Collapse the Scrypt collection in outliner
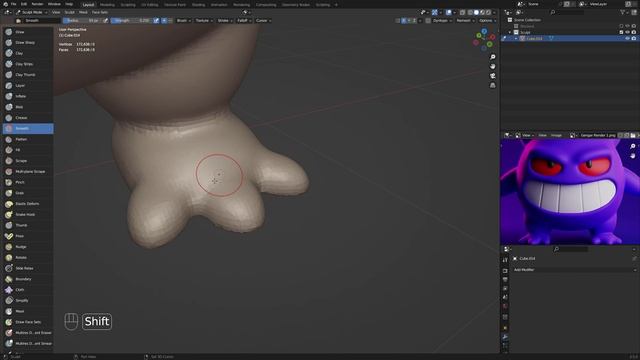The width and height of the screenshot is (640, 360). (510, 32)
